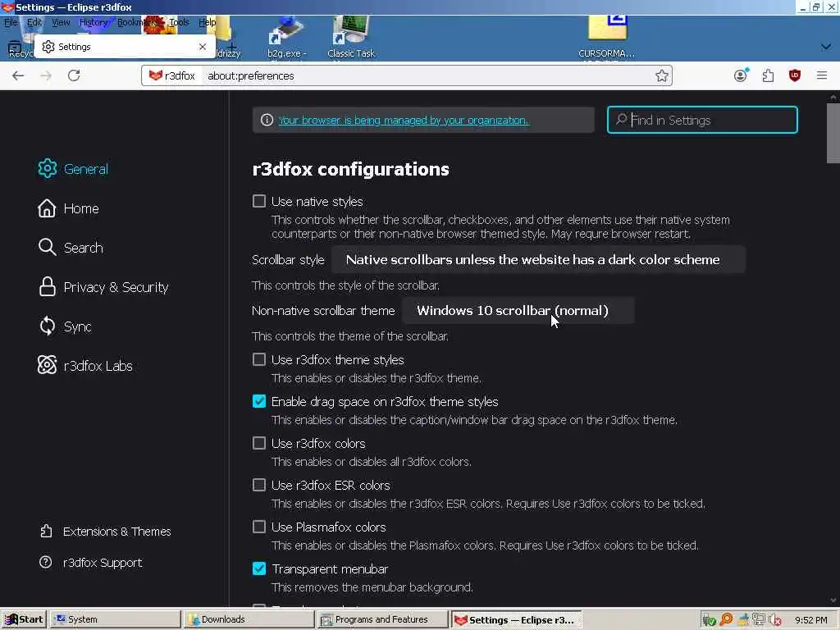Open the File menu
The height and width of the screenshot is (630, 840).
point(11,22)
